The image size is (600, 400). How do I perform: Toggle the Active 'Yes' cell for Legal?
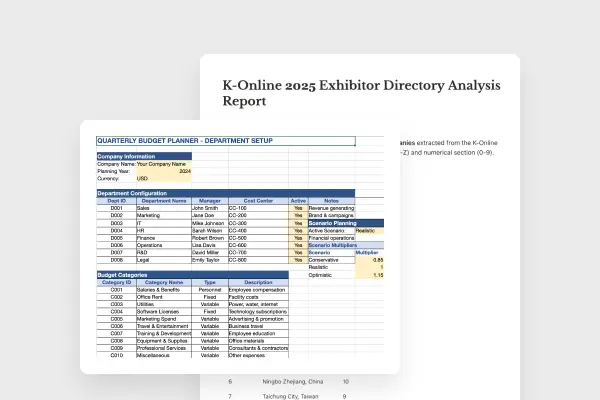[x=298, y=258]
